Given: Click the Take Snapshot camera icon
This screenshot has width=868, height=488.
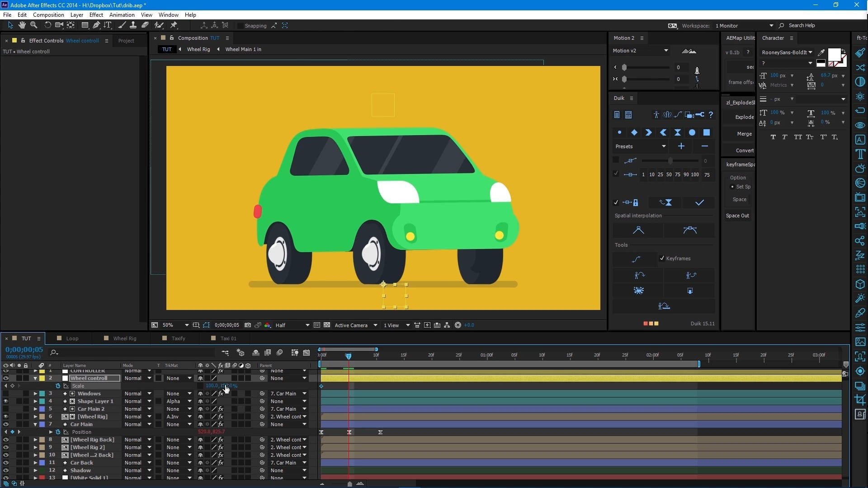Looking at the screenshot, I should (x=248, y=325).
